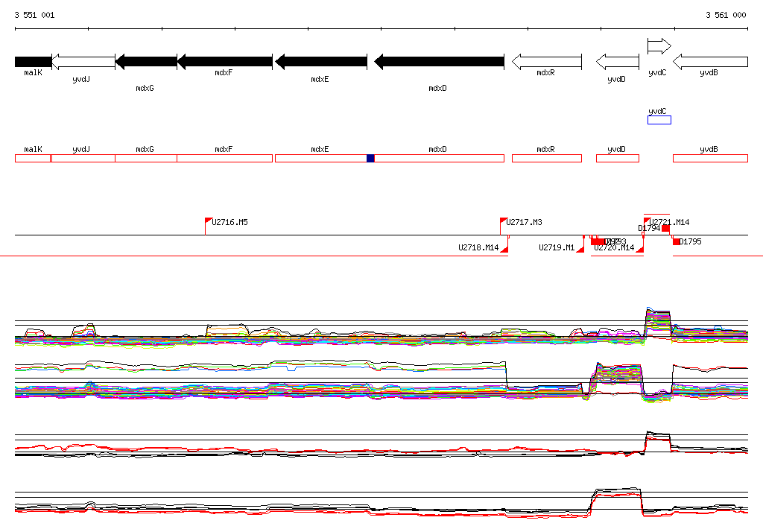Click the U2716.M5 red flag marker
Screen dimensions: 763x532
(209, 221)
